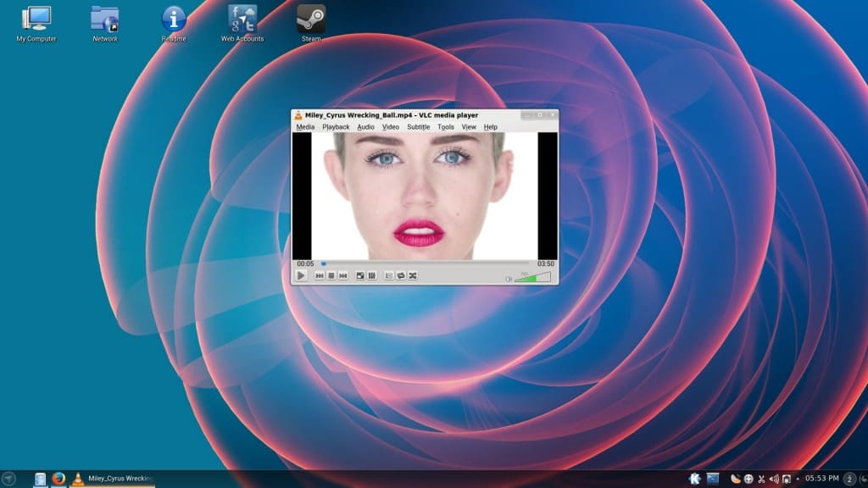The height and width of the screenshot is (488, 868).
Task: Click the taskbar clock showing 05:53 PM
Action: 821,480
